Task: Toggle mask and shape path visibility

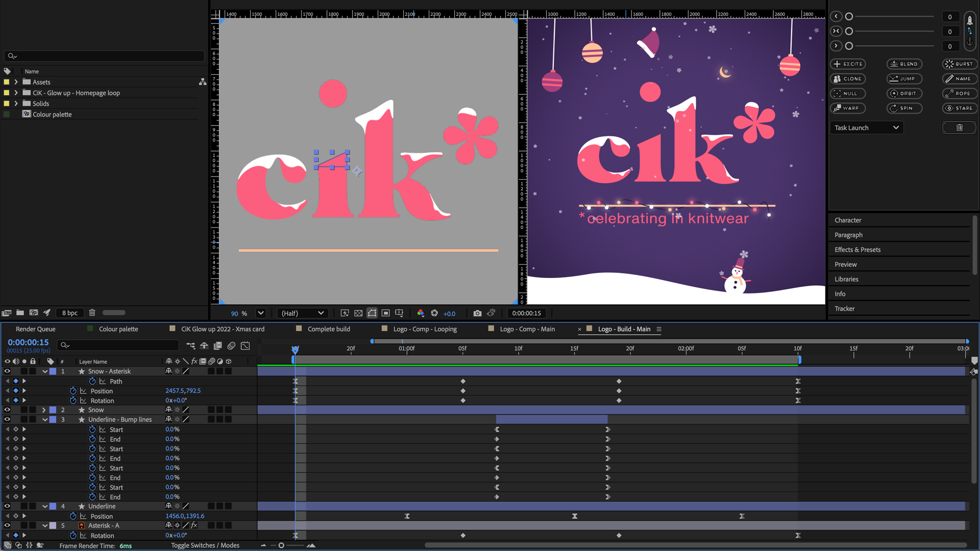Action: point(372,313)
